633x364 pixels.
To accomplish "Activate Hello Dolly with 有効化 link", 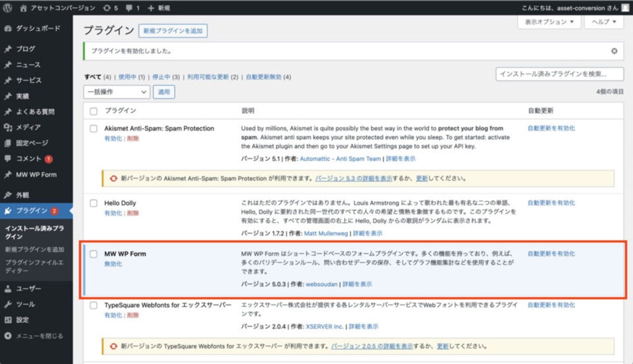I will click(x=113, y=213).
